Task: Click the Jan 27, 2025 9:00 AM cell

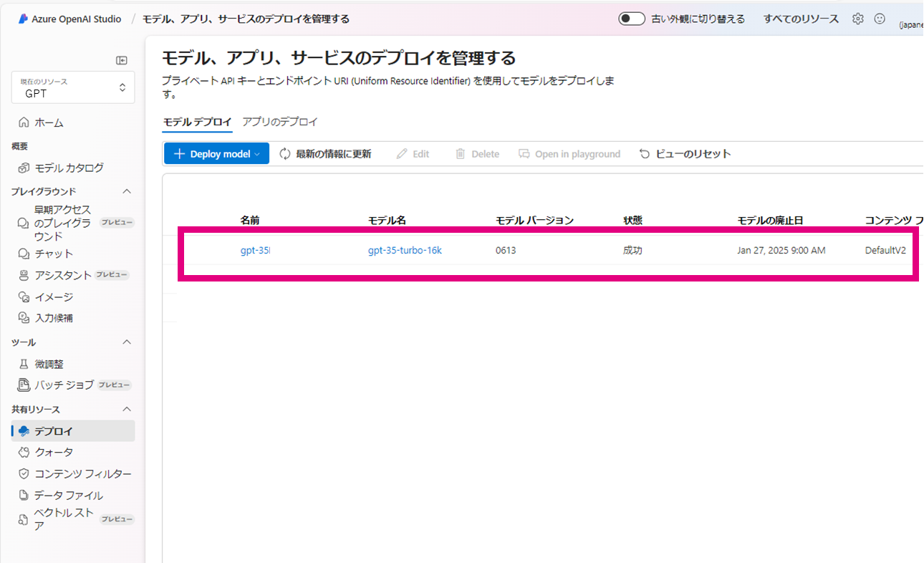Action: [781, 251]
